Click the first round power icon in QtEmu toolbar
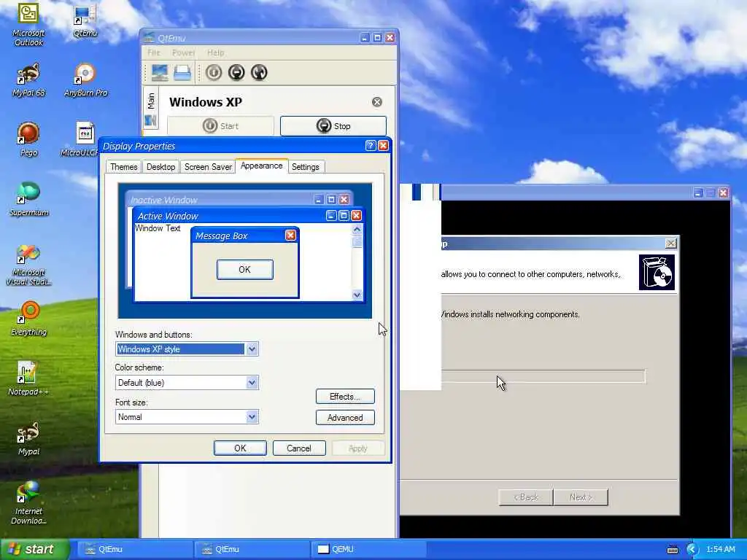This screenshot has width=747, height=560. [214, 72]
